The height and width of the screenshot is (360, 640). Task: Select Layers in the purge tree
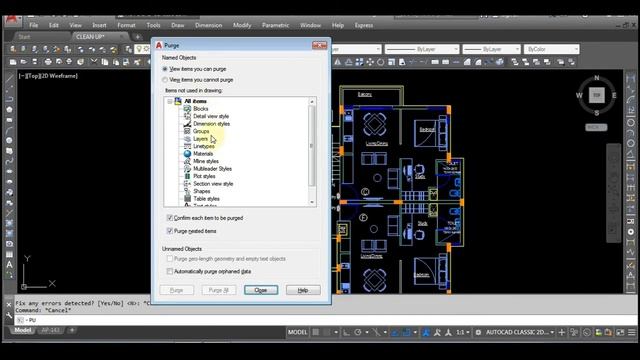(200, 139)
